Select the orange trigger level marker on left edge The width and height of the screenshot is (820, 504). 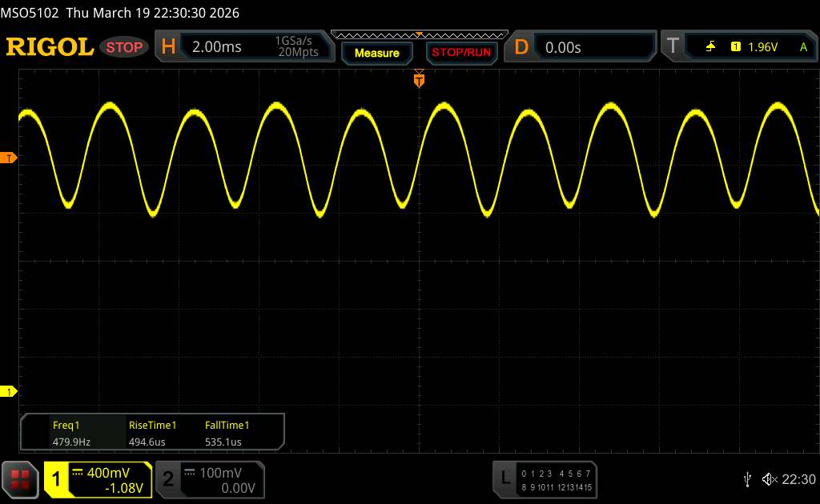click(9, 158)
